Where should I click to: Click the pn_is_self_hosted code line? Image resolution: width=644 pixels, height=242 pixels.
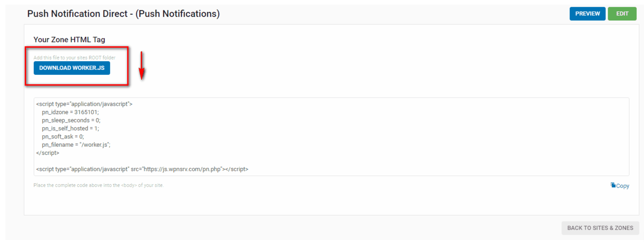click(x=70, y=128)
